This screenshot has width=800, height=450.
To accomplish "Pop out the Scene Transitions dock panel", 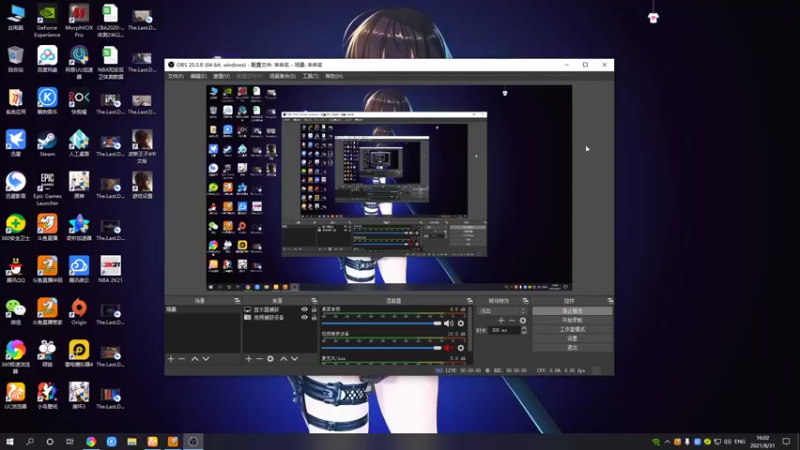I will click(525, 301).
